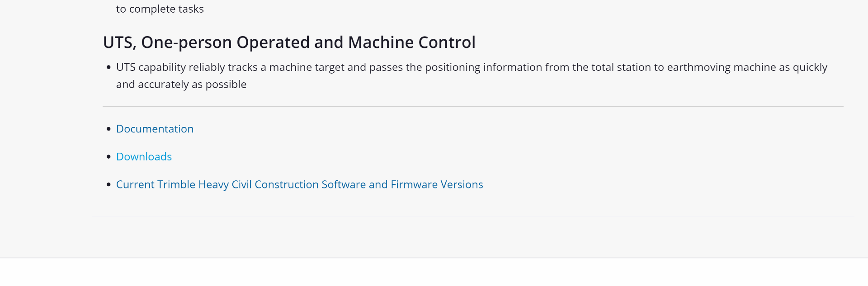868x286 pixels.
Task: Click the white footer area below content
Action: pos(434,272)
